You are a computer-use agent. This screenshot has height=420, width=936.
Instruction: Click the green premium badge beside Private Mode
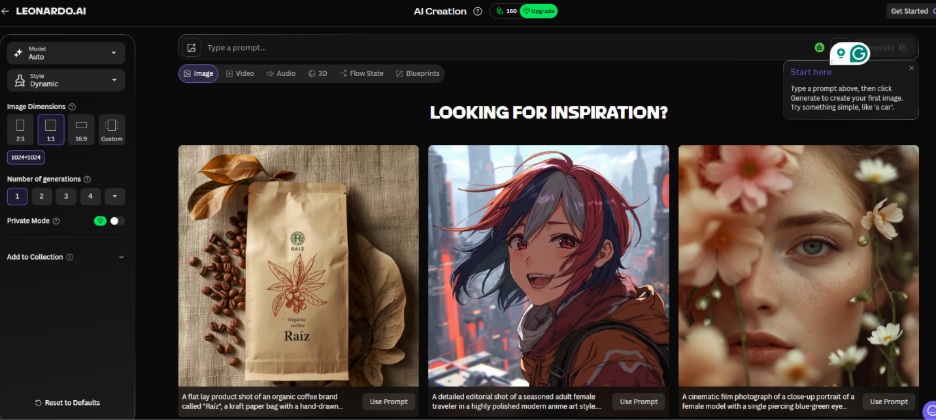click(x=100, y=221)
